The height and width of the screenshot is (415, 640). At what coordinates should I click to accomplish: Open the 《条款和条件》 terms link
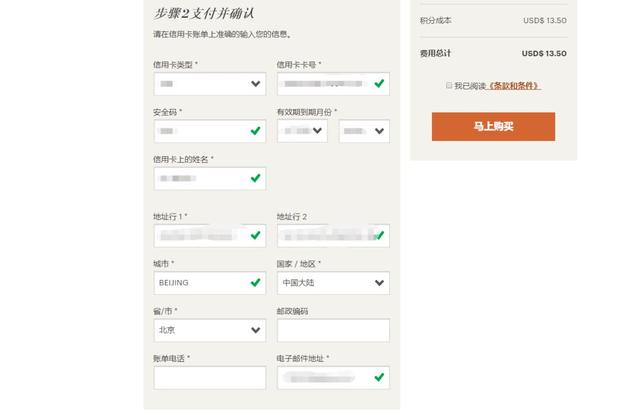tap(513, 86)
